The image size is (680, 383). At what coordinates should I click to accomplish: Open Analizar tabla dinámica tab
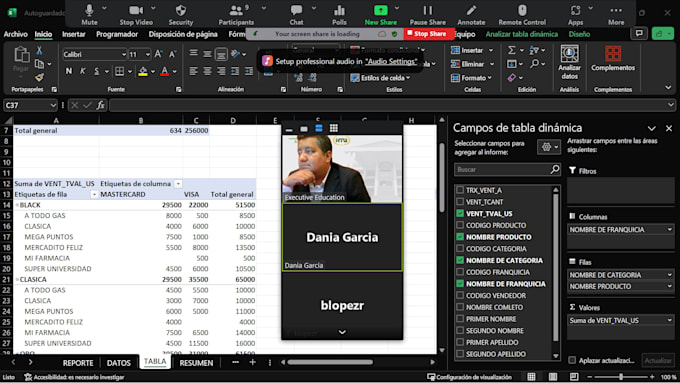click(x=522, y=34)
